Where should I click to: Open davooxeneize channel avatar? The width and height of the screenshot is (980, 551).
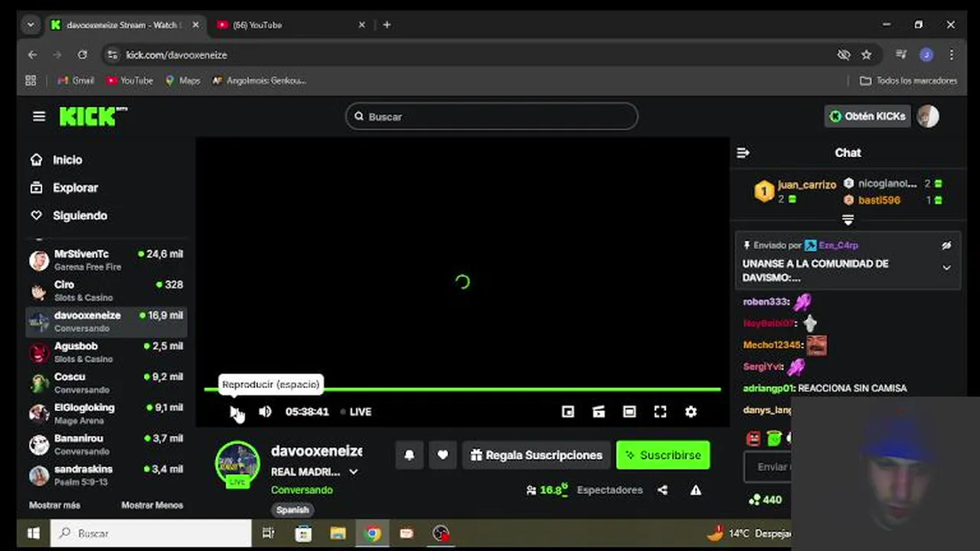(237, 463)
